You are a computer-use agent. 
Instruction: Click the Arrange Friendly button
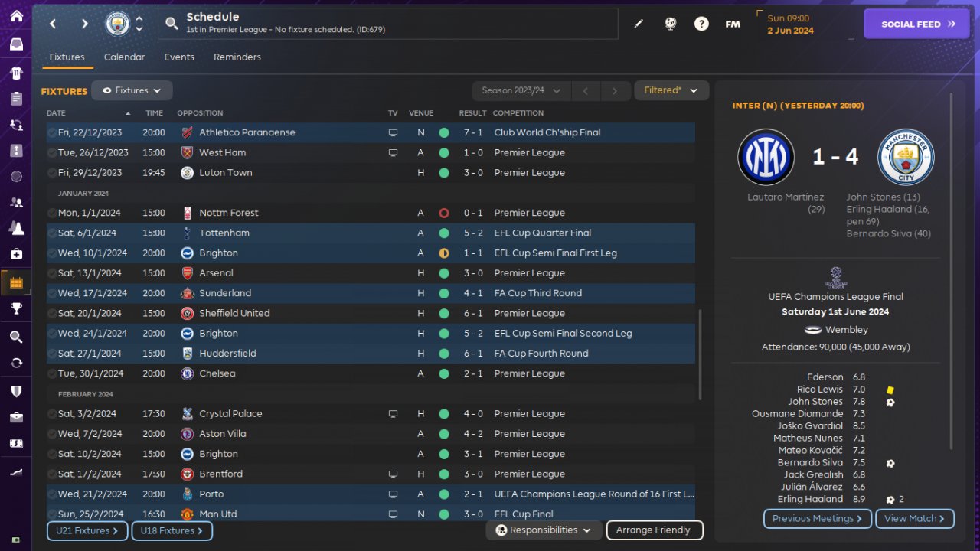click(x=654, y=530)
